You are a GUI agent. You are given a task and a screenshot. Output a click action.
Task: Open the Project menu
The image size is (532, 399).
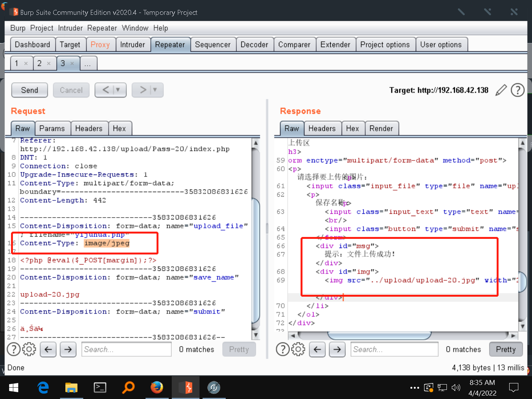[x=42, y=28]
